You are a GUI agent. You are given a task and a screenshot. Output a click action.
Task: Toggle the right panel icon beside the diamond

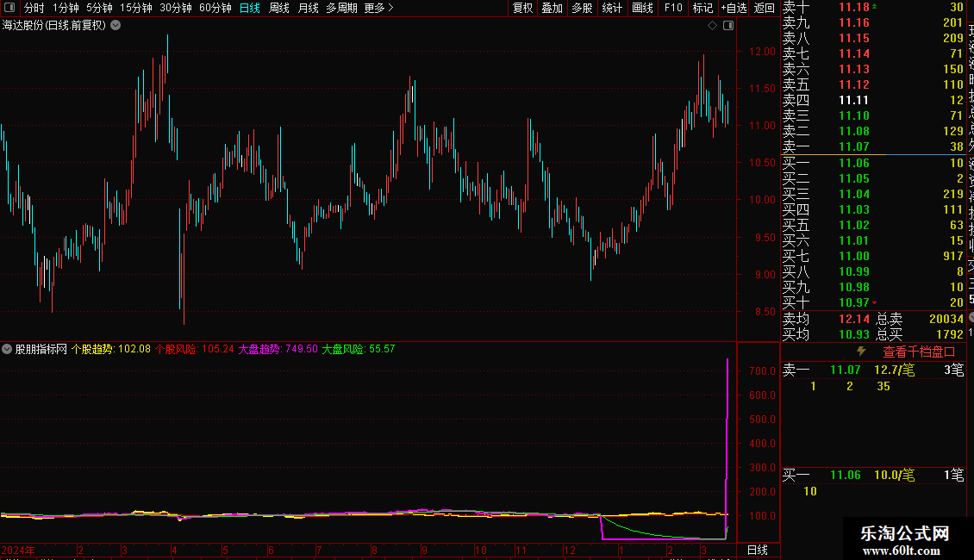click(x=728, y=26)
